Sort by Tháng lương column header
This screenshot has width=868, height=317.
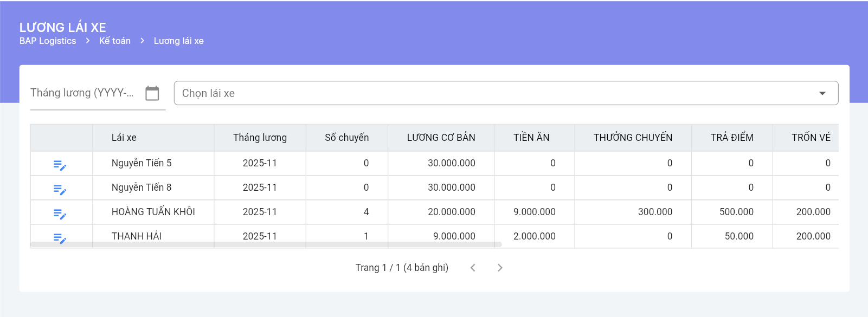(260, 138)
